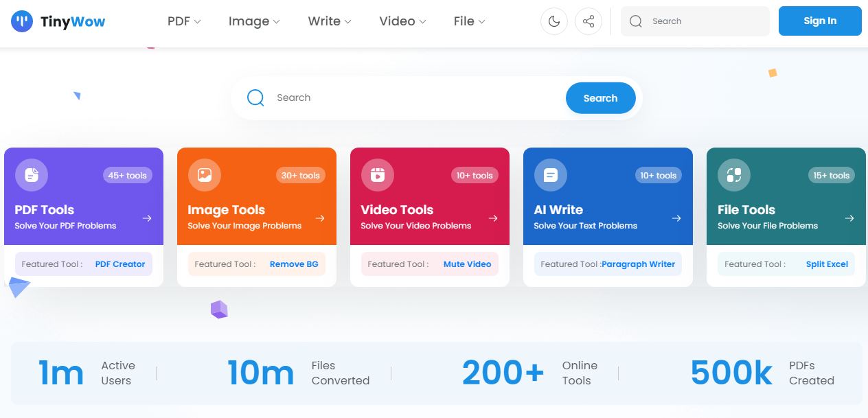The image size is (868, 418).
Task: Click the arrow on PDF Tools card
Action: coord(147,218)
